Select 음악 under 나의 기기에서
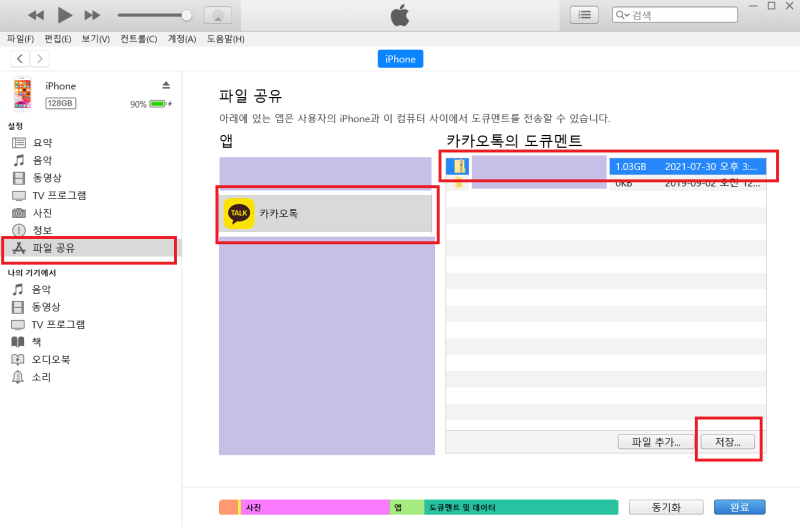 point(41,289)
